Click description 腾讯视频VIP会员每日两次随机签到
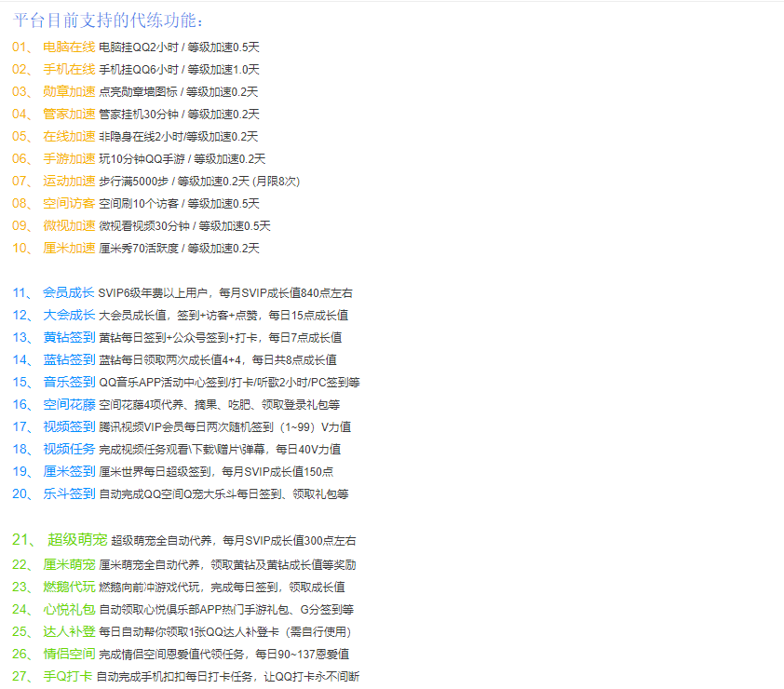 [225, 427]
